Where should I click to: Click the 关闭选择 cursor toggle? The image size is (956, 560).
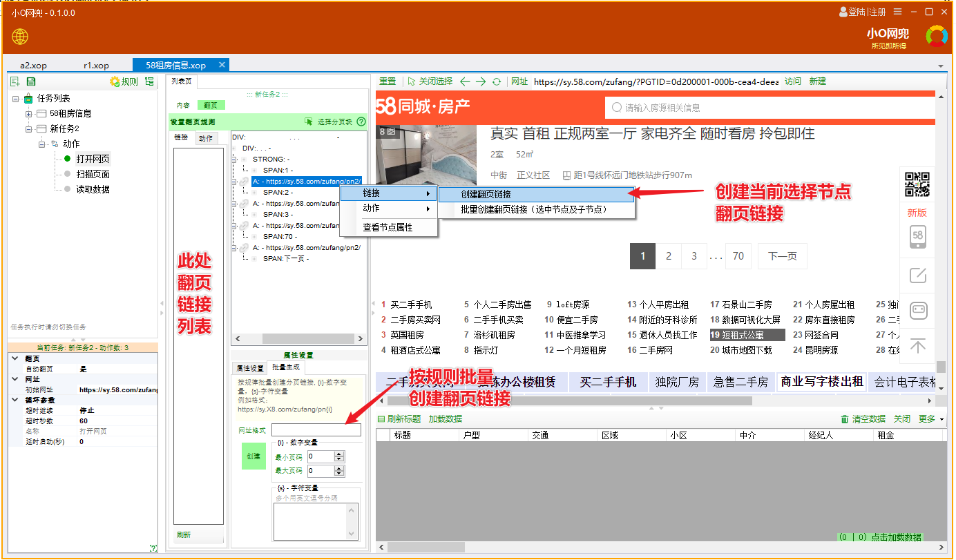coord(430,81)
